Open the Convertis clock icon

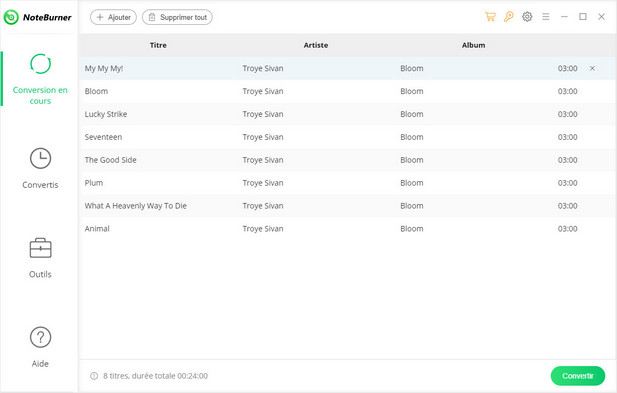coord(40,158)
